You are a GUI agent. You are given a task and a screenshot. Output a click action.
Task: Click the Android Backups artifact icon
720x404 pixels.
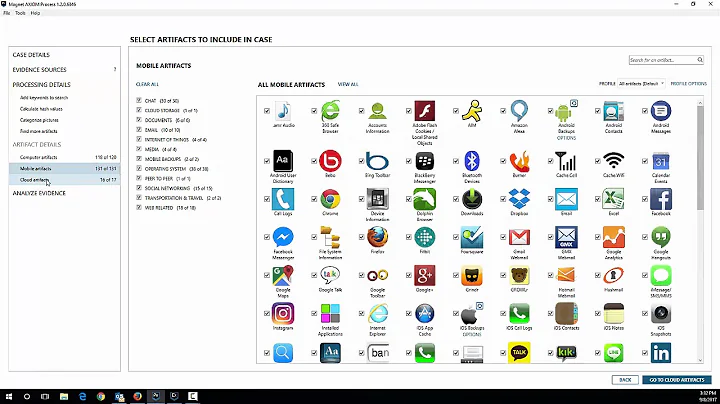(x=563, y=112)
